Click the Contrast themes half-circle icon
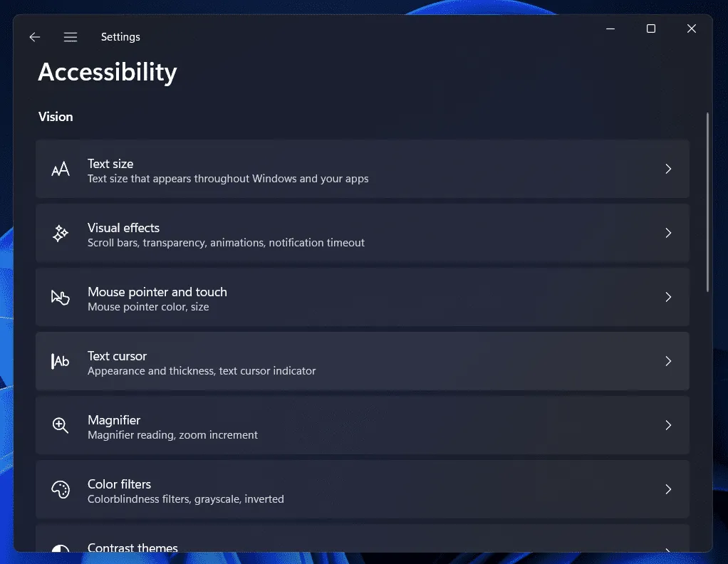The width and height of the screenshot is (728, 564). 61,548
